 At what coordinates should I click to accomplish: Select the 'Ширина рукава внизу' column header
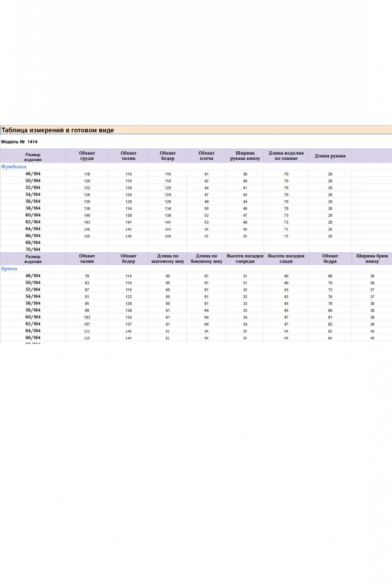point(245,156)
